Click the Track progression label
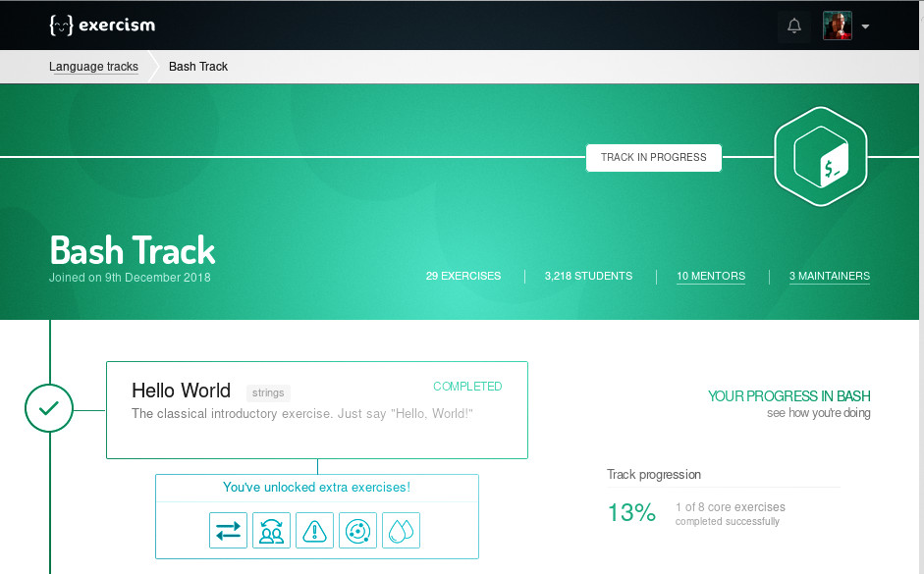 pos(654,475)
